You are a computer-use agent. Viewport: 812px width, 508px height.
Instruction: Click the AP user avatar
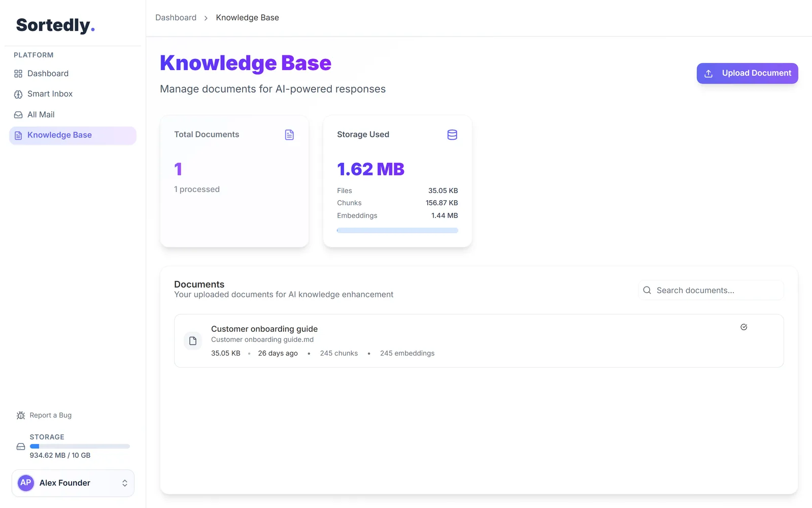tap(26, 483)
